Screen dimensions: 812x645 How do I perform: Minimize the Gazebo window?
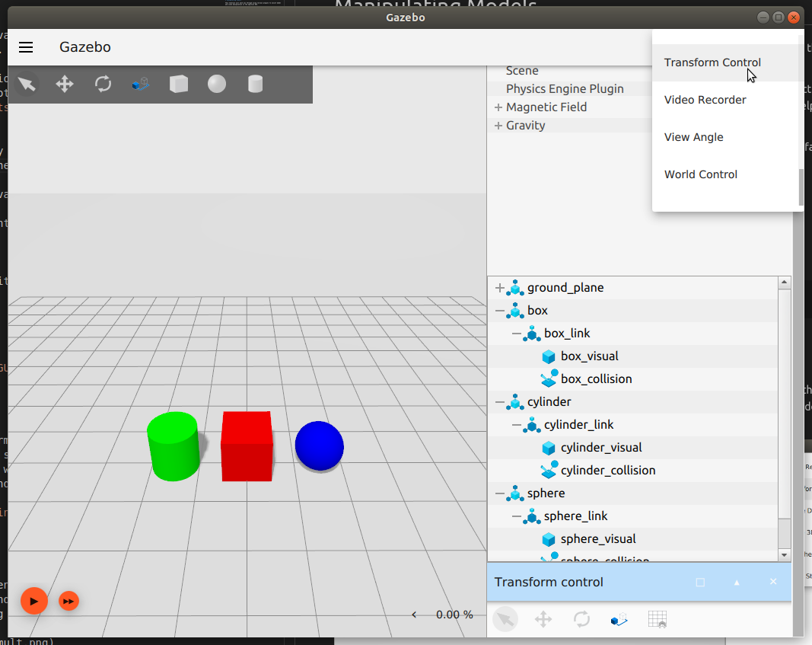(763, 18)
